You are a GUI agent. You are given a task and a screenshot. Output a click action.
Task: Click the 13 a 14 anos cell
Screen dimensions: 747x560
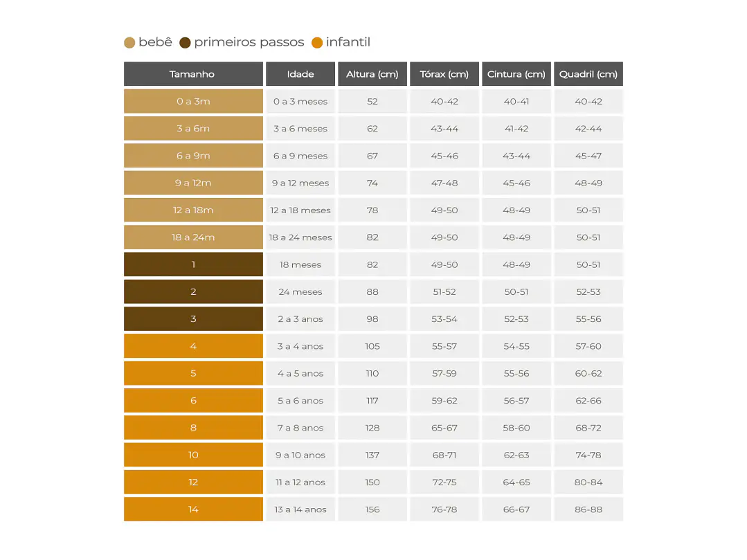(x=300, y=509)
